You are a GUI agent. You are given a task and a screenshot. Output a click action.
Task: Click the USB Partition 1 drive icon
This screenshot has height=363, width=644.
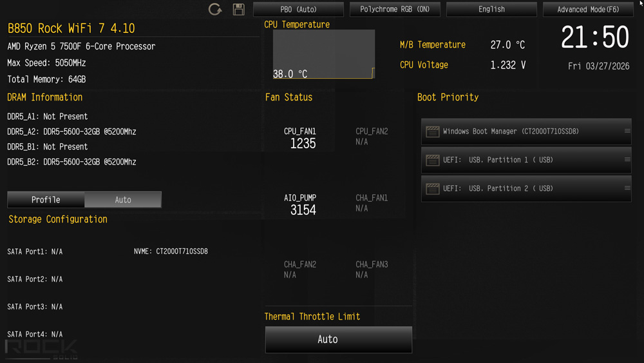click(432, 160)
